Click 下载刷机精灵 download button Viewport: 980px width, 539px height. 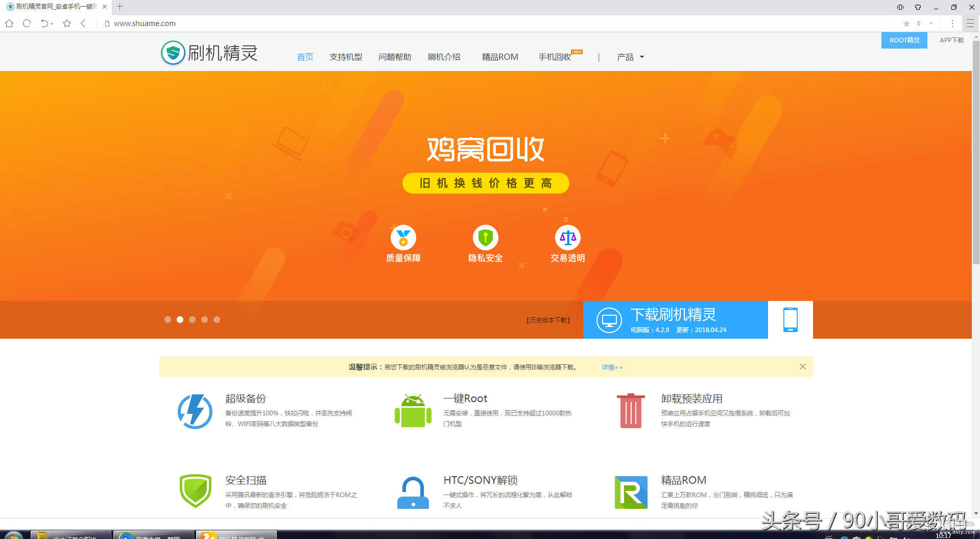pos(676,320)
